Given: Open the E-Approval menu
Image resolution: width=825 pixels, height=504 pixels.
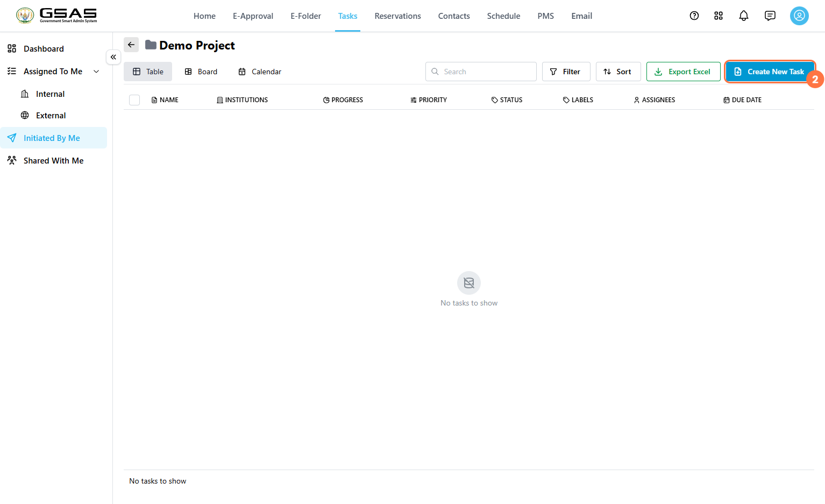Looking at the screenshot, I should pyautogui.click(x=253, y=16).
